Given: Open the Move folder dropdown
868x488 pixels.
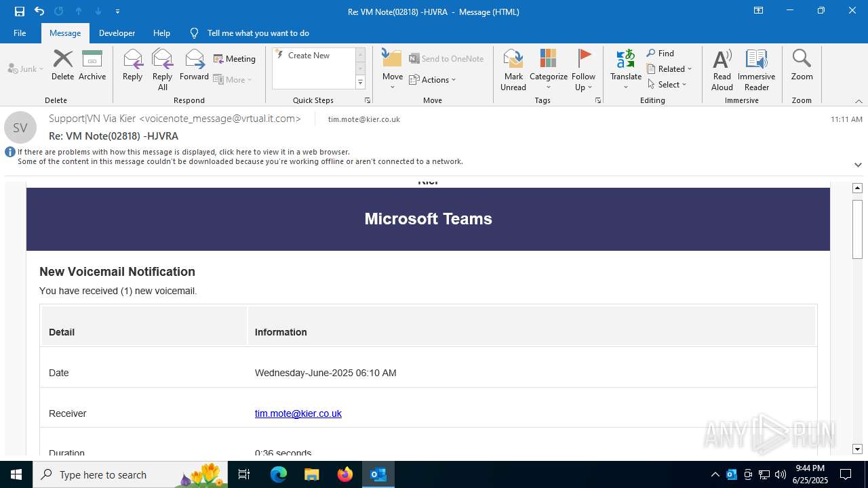Looking at the screenshot, I should (x=393, y=70).
